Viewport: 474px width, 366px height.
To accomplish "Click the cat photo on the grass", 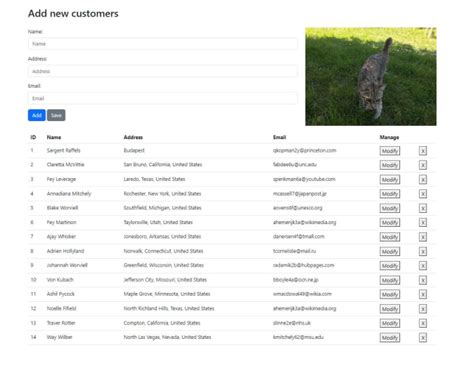I will 371,76.
